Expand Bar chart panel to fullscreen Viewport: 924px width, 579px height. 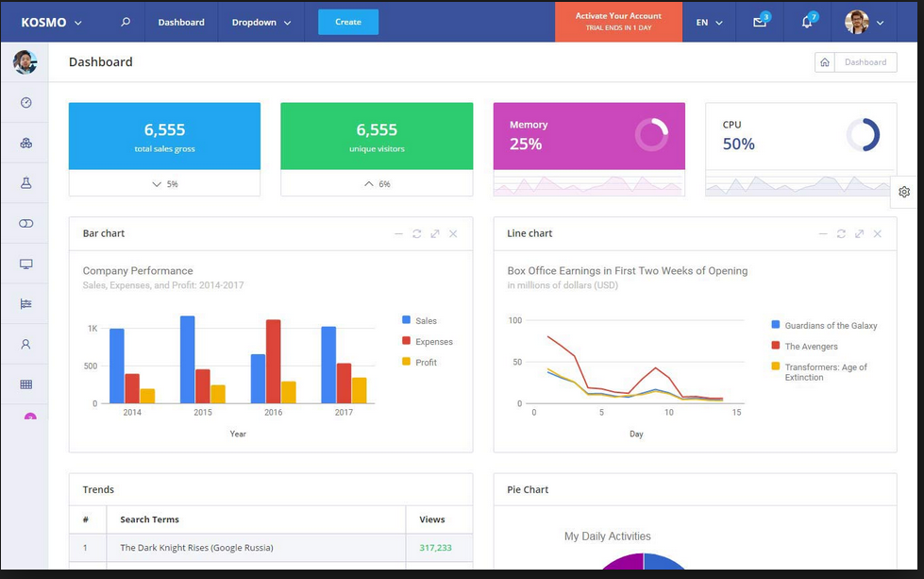coord(435,234)
